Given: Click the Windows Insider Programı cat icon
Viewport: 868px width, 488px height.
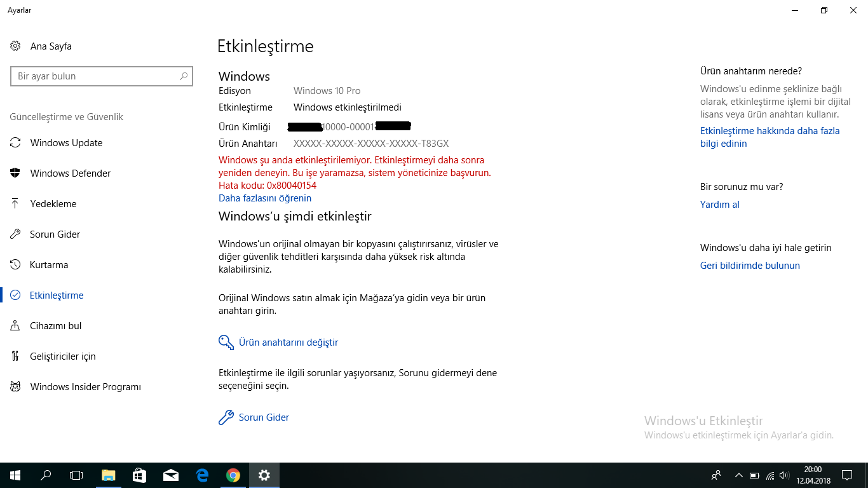Looking at the screenshot, I should (x=15, y=387).
